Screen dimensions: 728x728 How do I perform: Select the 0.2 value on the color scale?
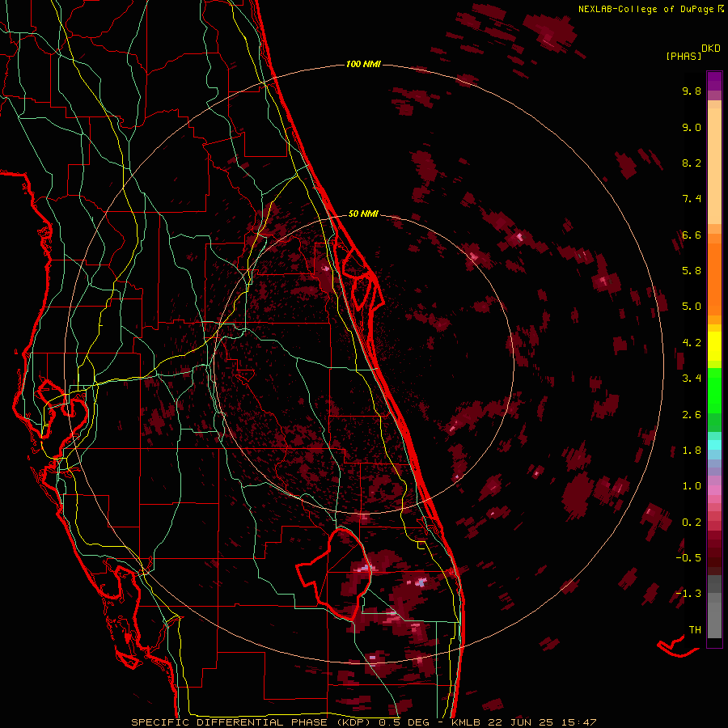[692, 523]
